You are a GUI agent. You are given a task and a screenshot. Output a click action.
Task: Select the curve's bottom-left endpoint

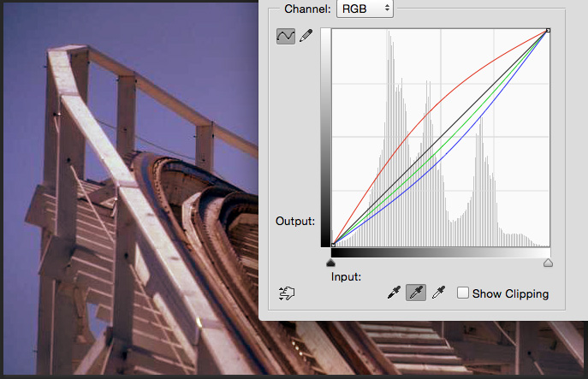[333, 245]
